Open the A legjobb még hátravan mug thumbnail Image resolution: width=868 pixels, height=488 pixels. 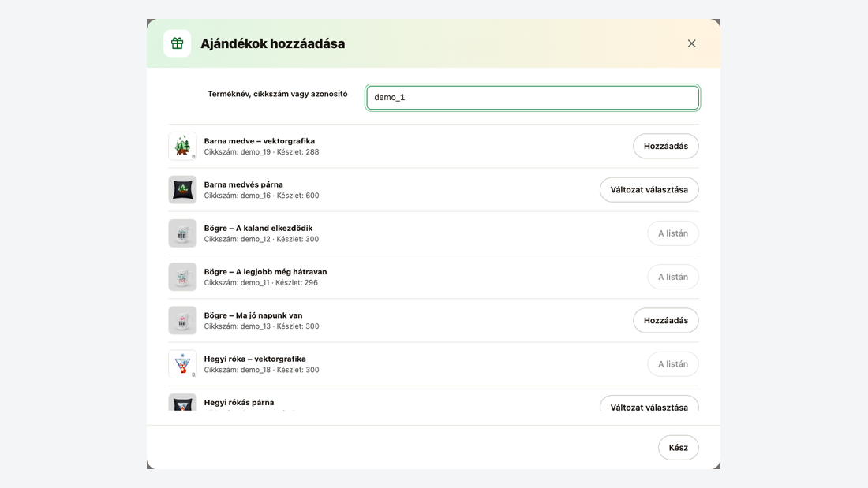pyautogui.click(x=183, y=277)
